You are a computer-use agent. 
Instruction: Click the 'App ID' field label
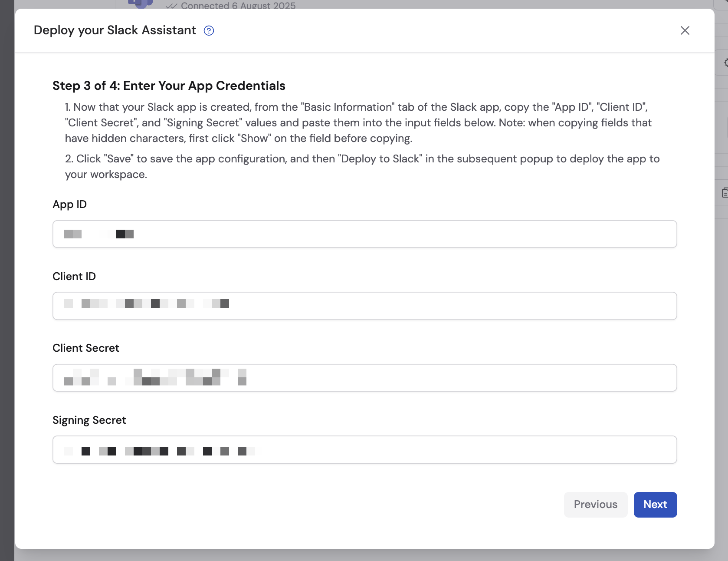tap(69, 204)
